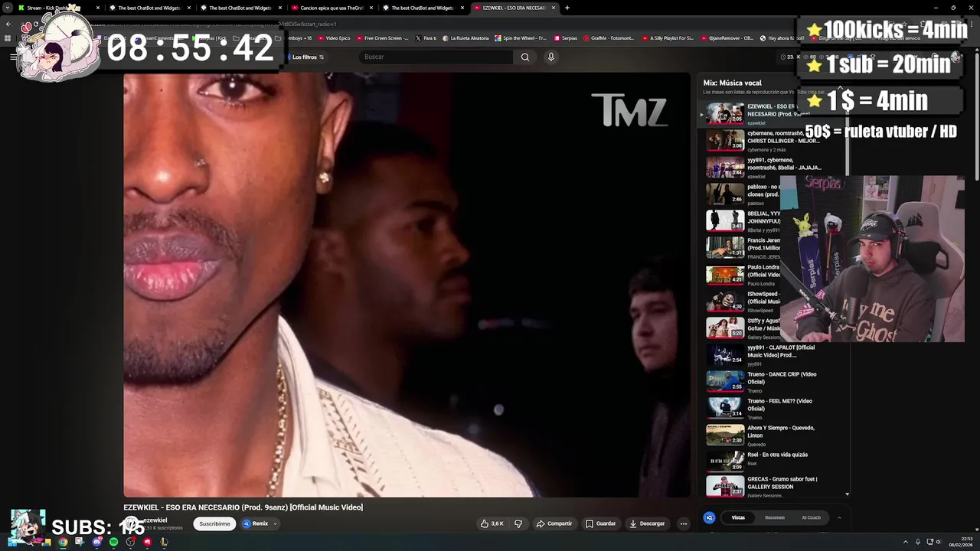Dislike the video with thumbs-down icon

(x=518, y=523)
